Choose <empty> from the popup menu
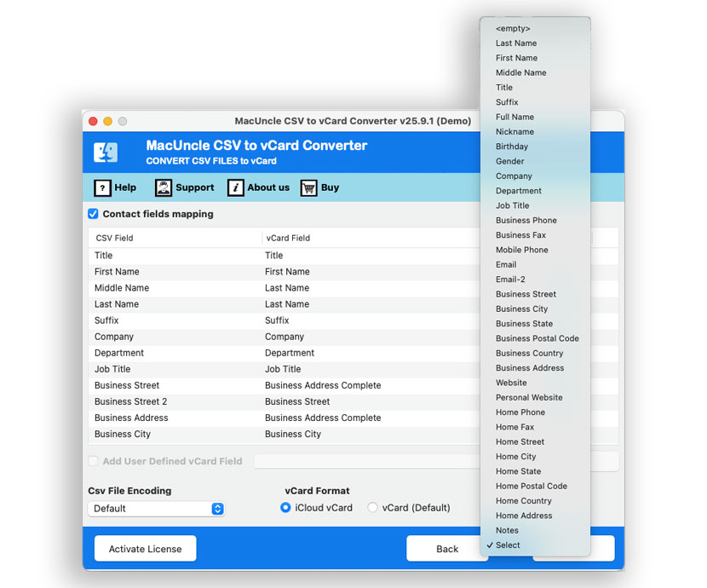 (535, 28)
